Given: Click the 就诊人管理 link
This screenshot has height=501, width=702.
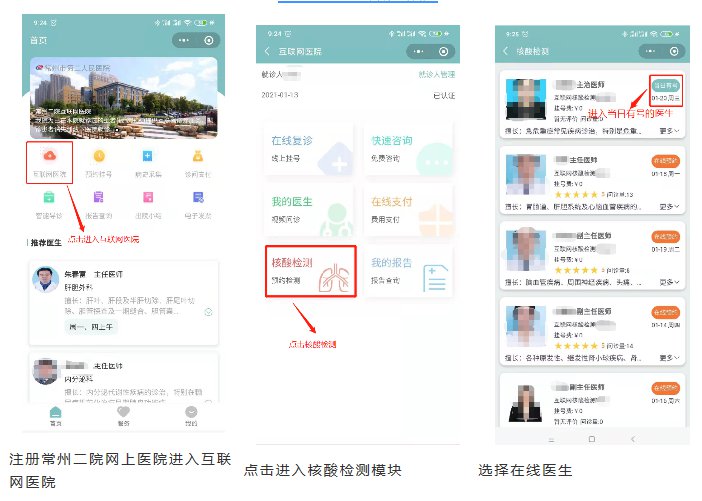Looking at the screenshot, I should tap(436, 75).
